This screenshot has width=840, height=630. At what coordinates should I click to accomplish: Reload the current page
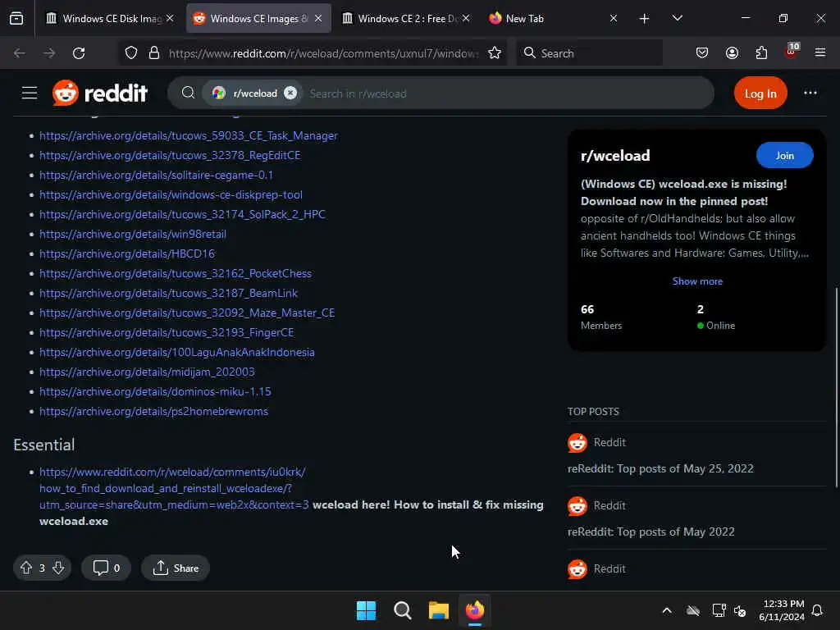click(x=79, y=53)
